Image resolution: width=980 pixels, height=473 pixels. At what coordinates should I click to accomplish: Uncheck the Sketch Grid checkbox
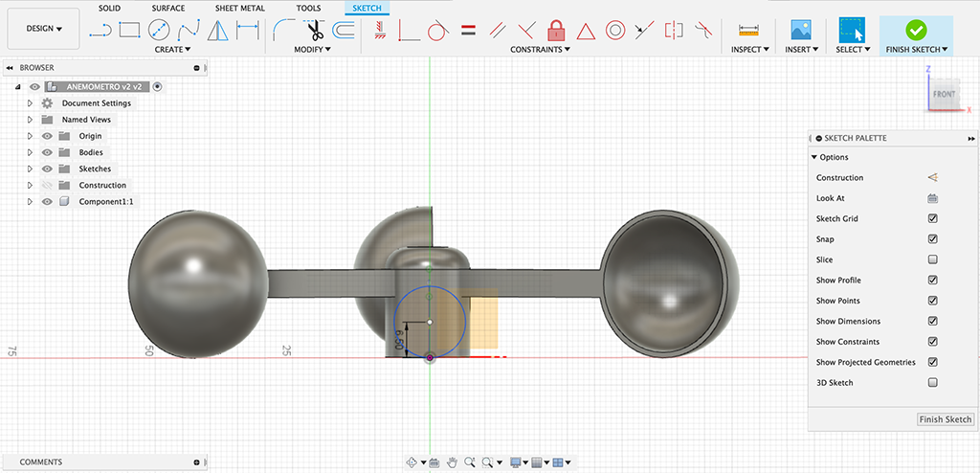click(x=932, y=219)
